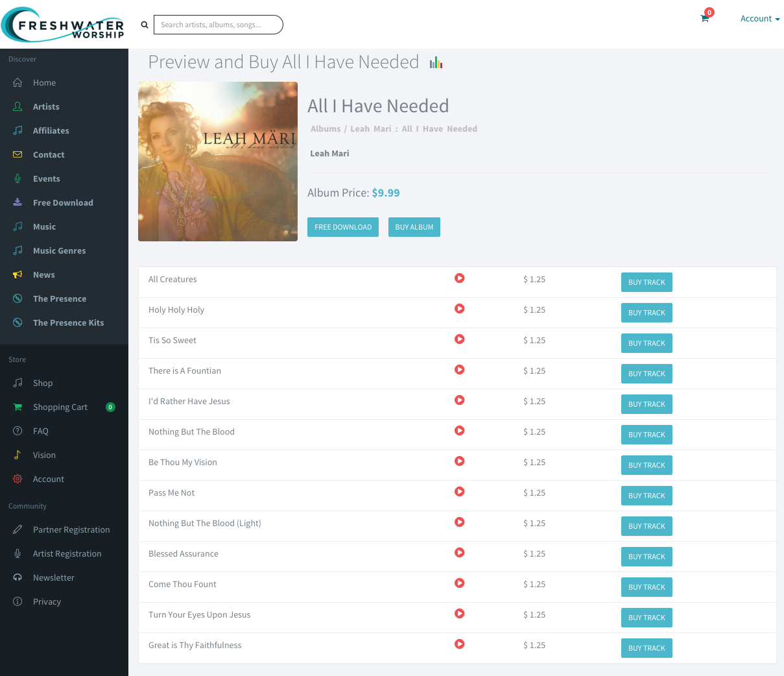
Task: Play preview of Nothing But The Blood (Light)
Action: pyautogui.click(x=460, y=522)
